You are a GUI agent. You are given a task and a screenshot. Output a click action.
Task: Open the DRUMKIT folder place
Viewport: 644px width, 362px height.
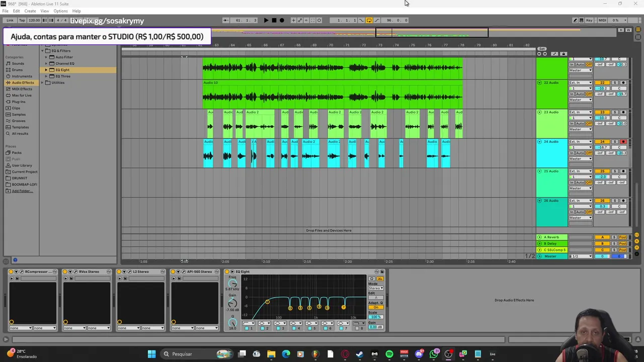[x=20, y=178]
